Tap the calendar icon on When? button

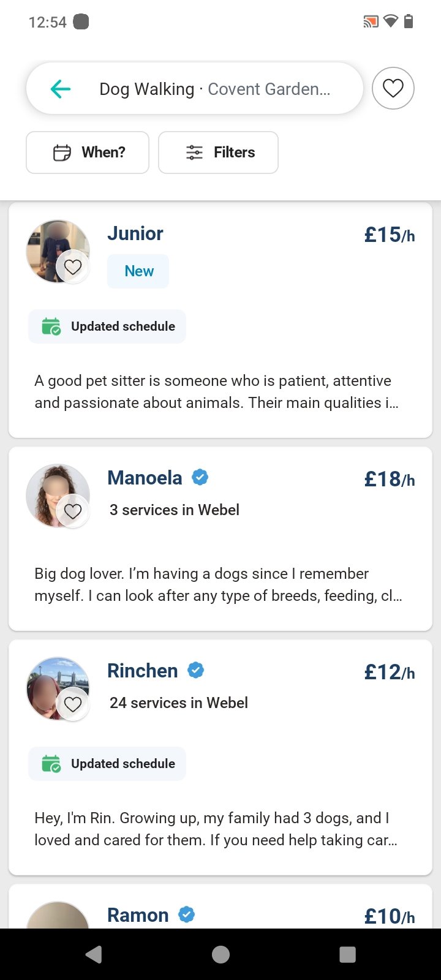(x=62, y=153)
